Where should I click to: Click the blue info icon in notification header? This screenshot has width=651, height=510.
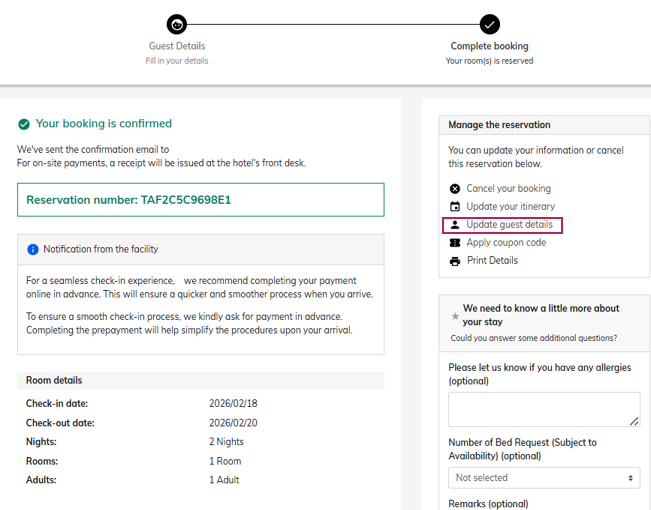33,249
